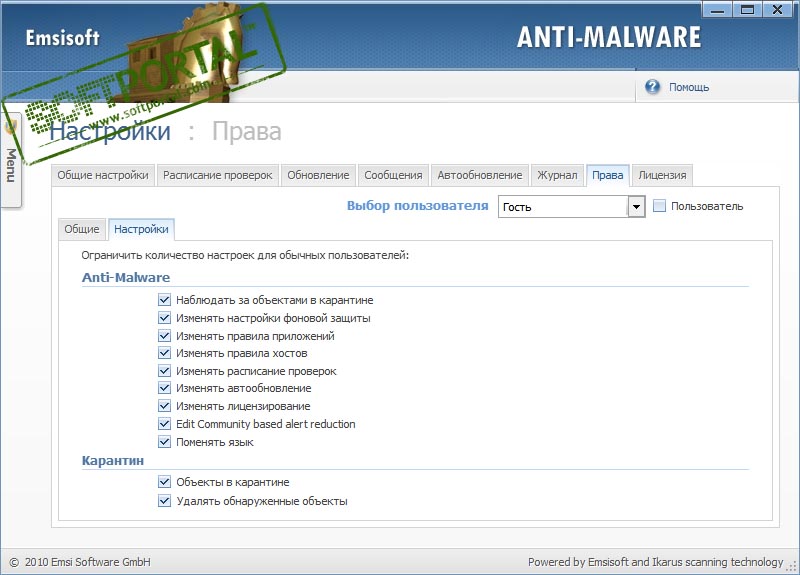Toggle Edit Community based alert reduction
The width and height of the screenshot is (800, 575).
164,424
